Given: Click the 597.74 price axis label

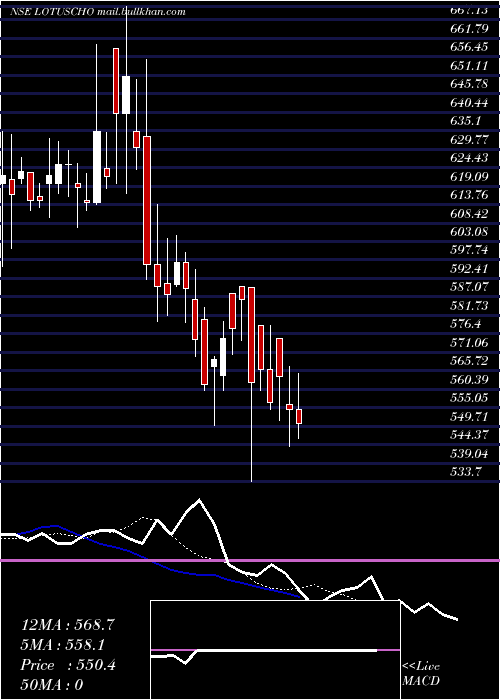Looking at the screenshot, I should [x=470, y=250].
